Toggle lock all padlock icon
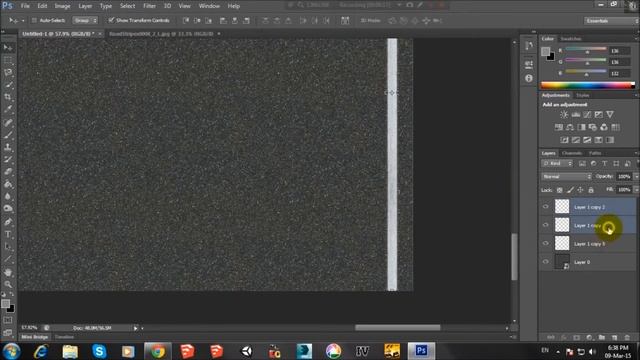640x360 pixels. [x=591, y=190]
